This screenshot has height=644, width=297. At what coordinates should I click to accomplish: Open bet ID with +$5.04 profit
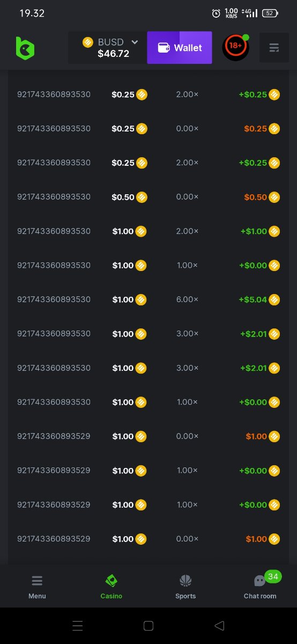[x=54, y=299]
